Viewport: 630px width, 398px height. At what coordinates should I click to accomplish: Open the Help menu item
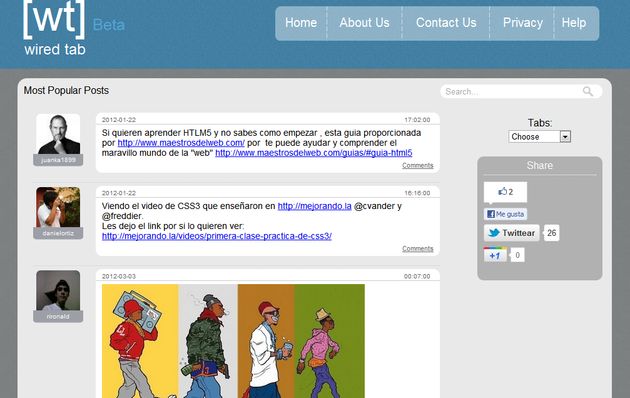point(574,23)
